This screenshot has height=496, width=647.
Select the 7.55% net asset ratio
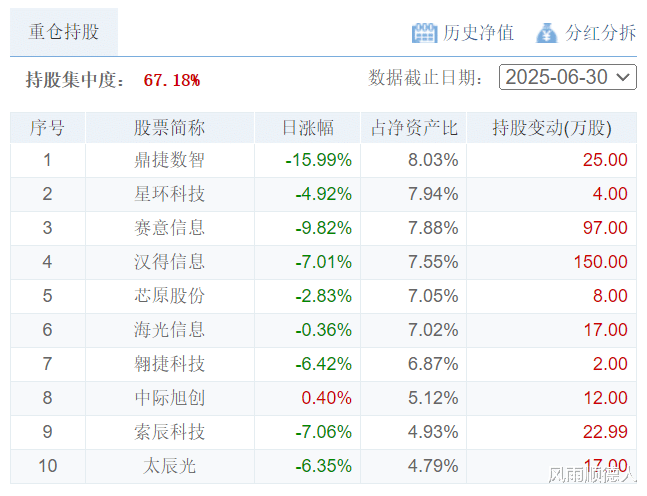tap(433, 262)
